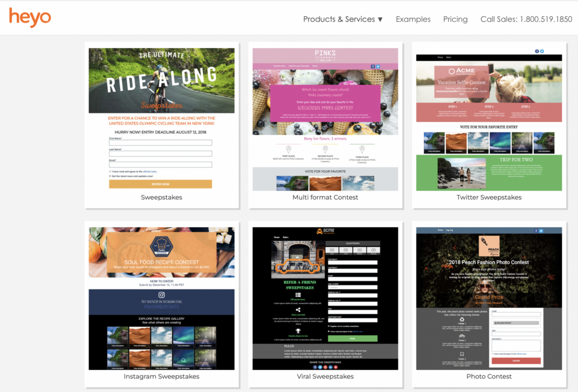Viewport: 578px width, 392px height.
Task: Click the Facebook icon atop the Photo Contest header
Action: point(536,231)
